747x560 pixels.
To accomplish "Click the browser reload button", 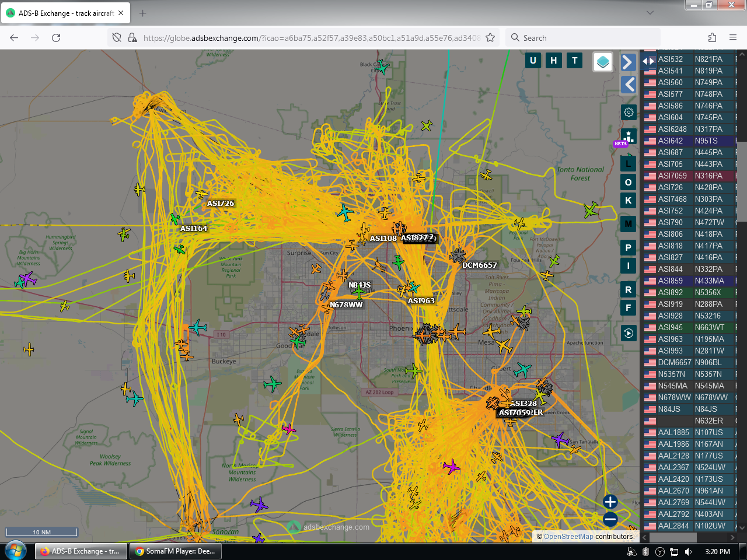I will point(56,37).
